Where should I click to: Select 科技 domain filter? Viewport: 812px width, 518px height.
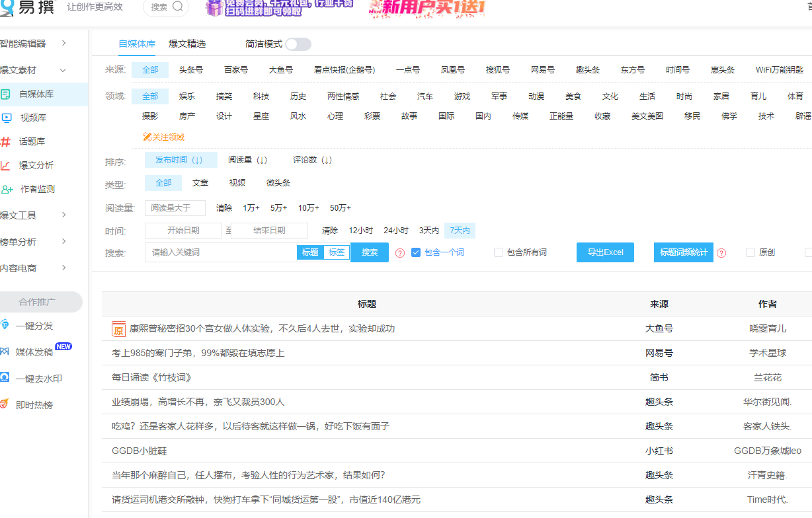(x=261, y=96)
